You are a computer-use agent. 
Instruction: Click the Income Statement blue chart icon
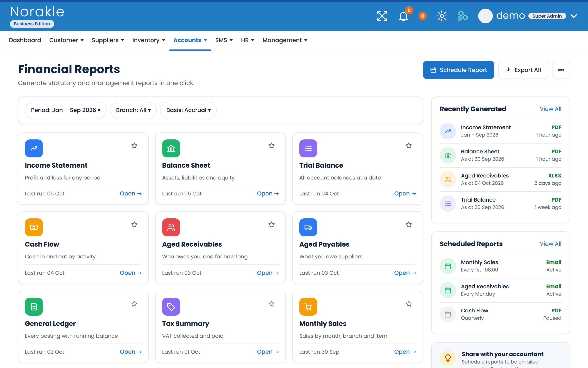coord(34,148)
